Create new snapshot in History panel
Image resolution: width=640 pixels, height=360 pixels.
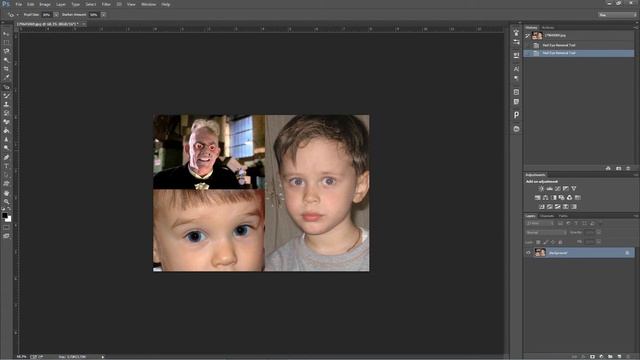[618, 168]
